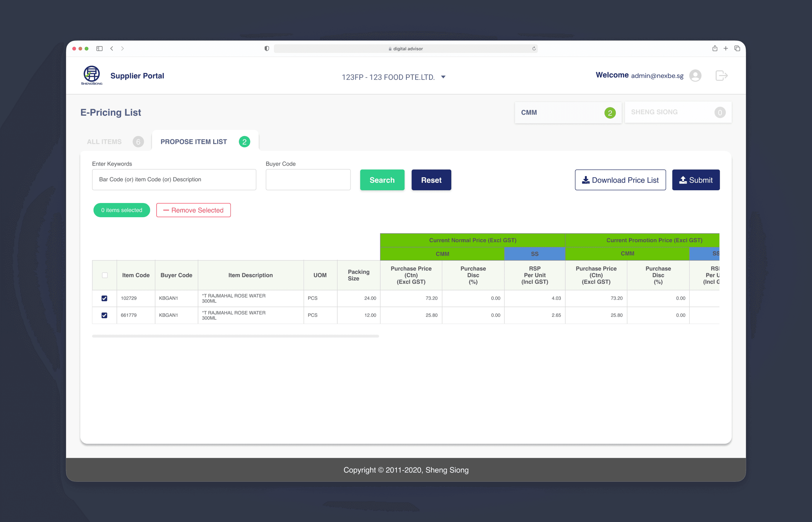Toggle the browser sidebar icon
Viewport: 812px width, 522px height.
click(99, 48)
